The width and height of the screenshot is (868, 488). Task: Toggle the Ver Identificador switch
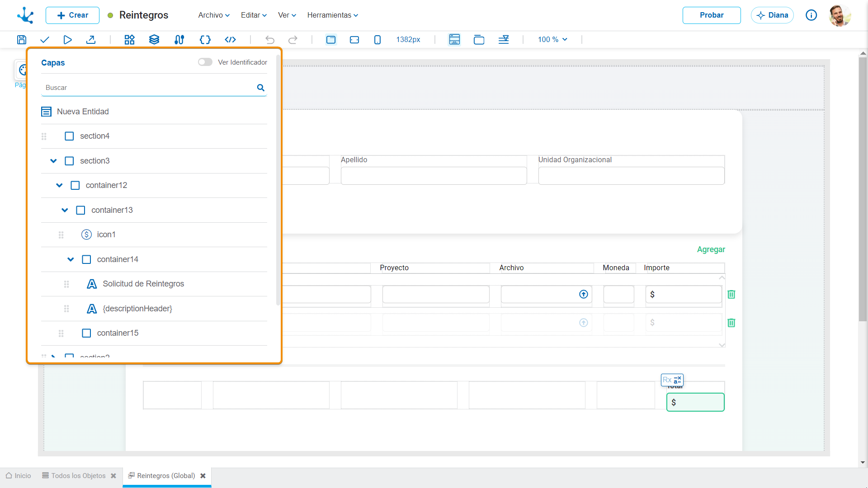point(205,62)
